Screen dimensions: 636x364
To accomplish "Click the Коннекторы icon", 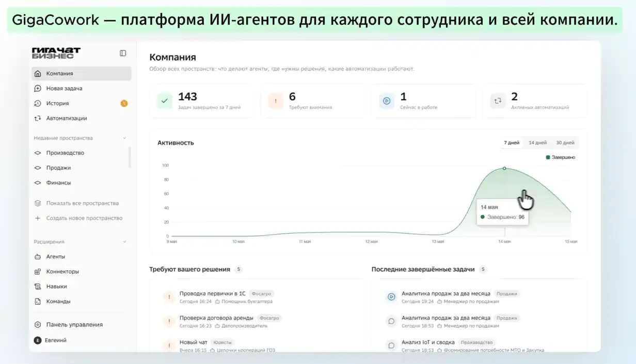I will pos(38,271).
